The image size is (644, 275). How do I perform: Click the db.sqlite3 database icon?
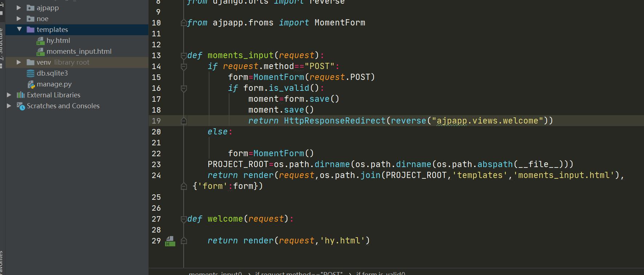[x=31, y=73]
